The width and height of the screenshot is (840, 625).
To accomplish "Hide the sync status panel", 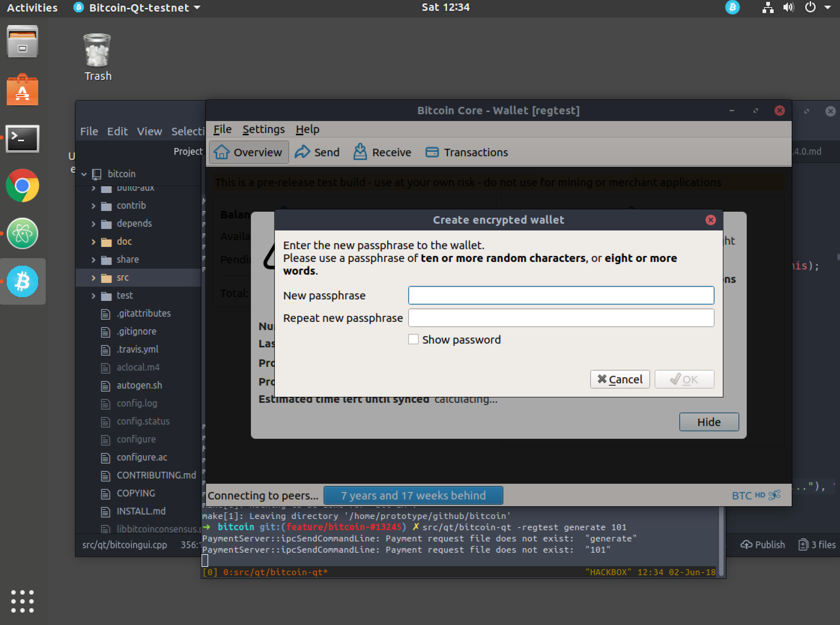I will [709, 422].
